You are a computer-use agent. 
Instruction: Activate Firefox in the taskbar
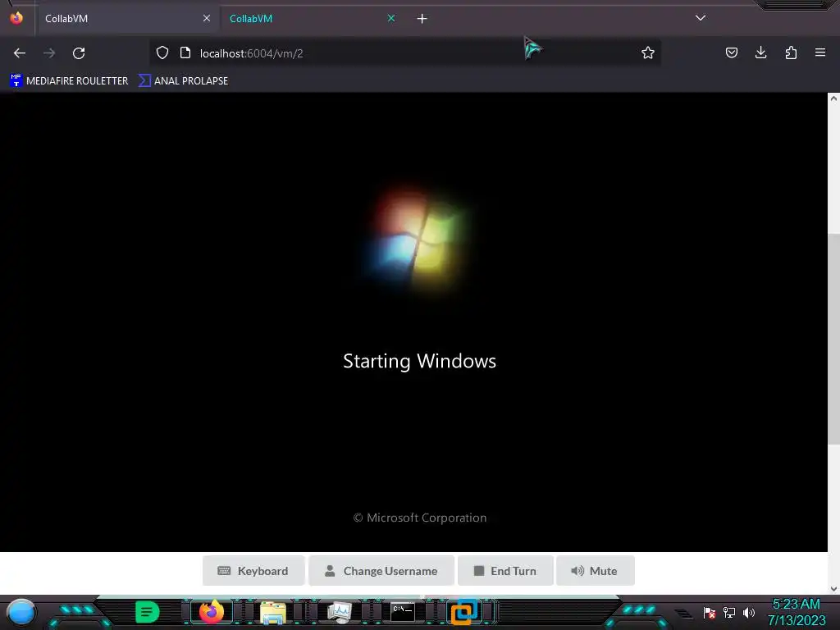211,612
